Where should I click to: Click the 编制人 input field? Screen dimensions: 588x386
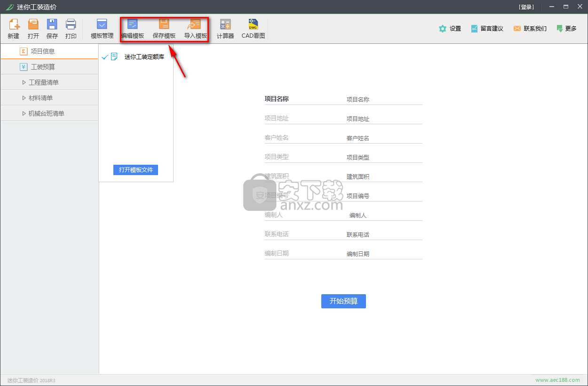pyautogui.click(x=384, y=215)
